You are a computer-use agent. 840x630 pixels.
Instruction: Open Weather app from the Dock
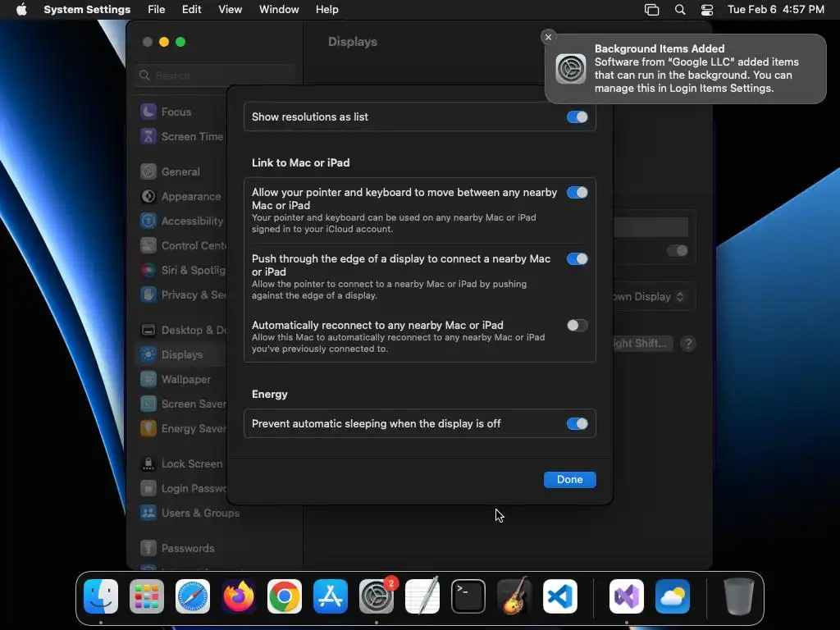673,596
